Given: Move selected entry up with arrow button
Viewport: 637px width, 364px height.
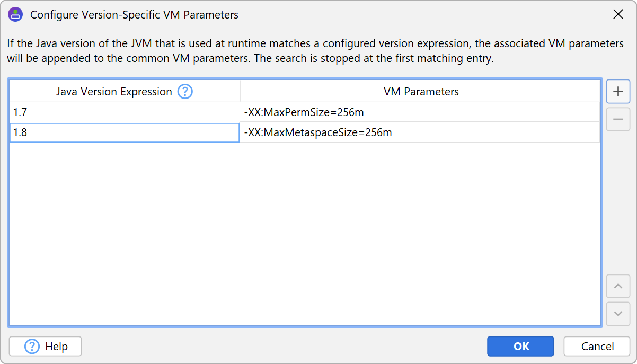Looking at the screenshot, I should pyautogui.click(x=618, y=287).
